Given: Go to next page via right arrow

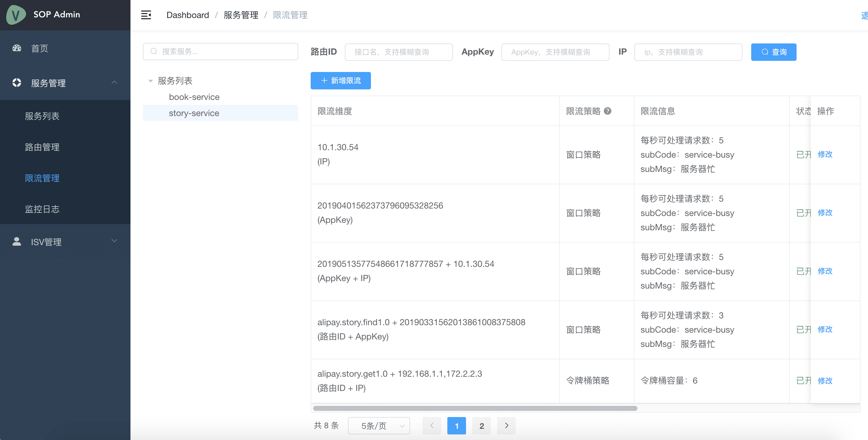Looking at the screenshot, I should point(506,425).
